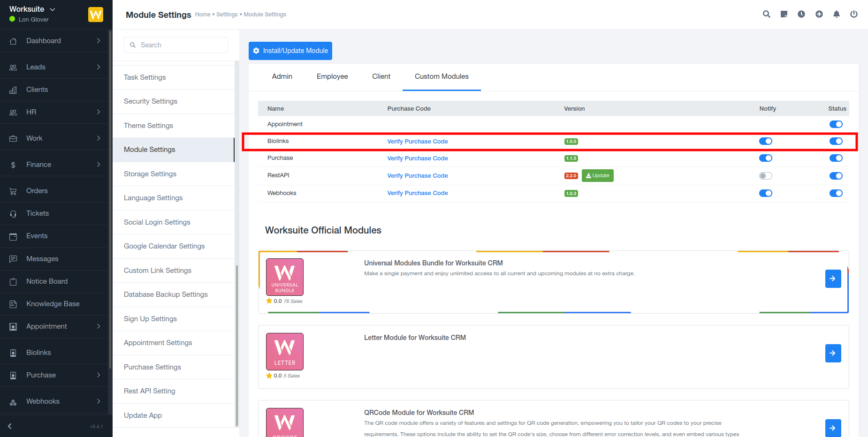The height and width of the screenshot is (437, 868).
Task: Click the Tickets headset icon
Action: click(x=13, y=213)
